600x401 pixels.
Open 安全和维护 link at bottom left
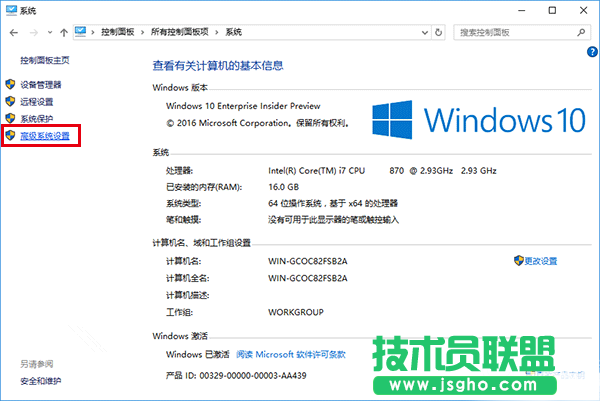(x=41, y=381)
